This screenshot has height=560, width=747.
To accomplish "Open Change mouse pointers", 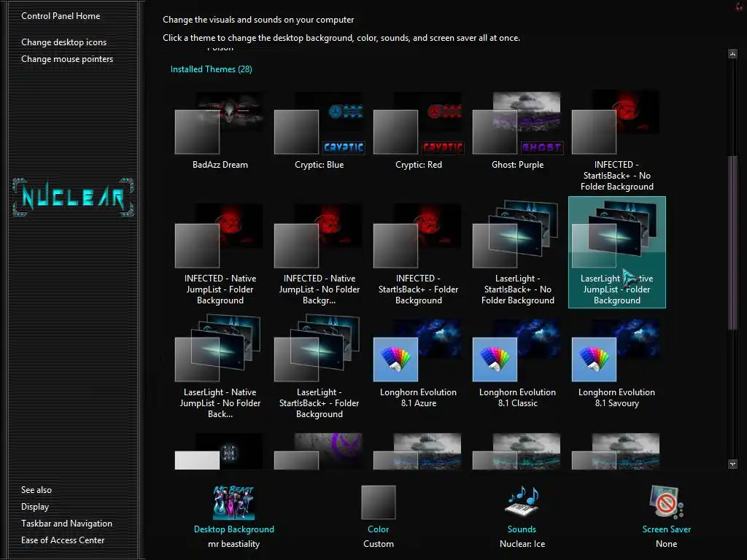I will pyautogui.click(x=67, y=59).
